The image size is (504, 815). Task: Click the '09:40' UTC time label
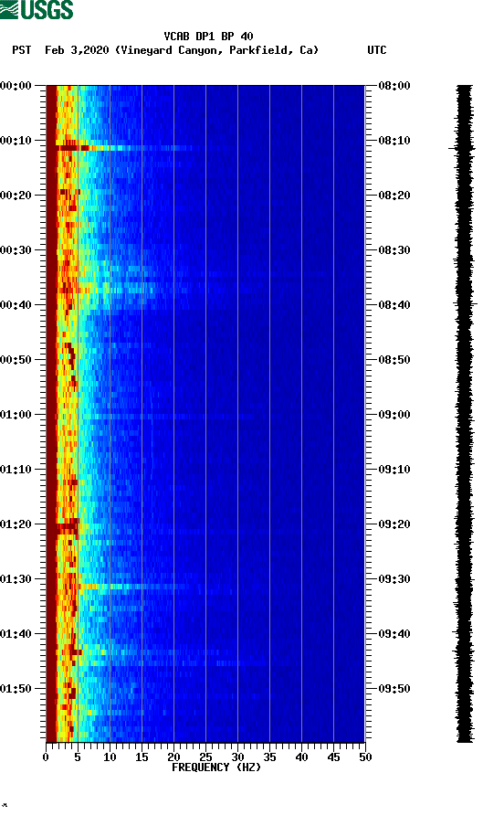[394, 634]
